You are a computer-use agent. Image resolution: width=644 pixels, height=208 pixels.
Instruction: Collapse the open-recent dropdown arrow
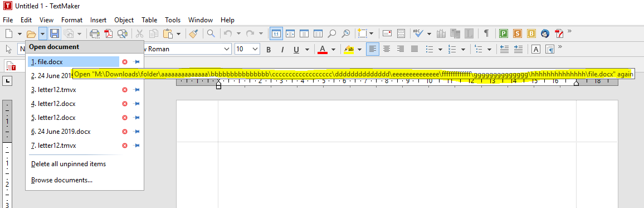(x=43, y=33)
